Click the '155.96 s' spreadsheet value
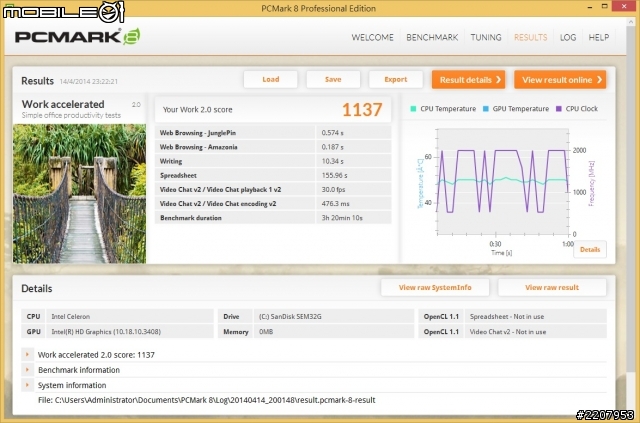640x423 pixels. (x=334, y=176)
